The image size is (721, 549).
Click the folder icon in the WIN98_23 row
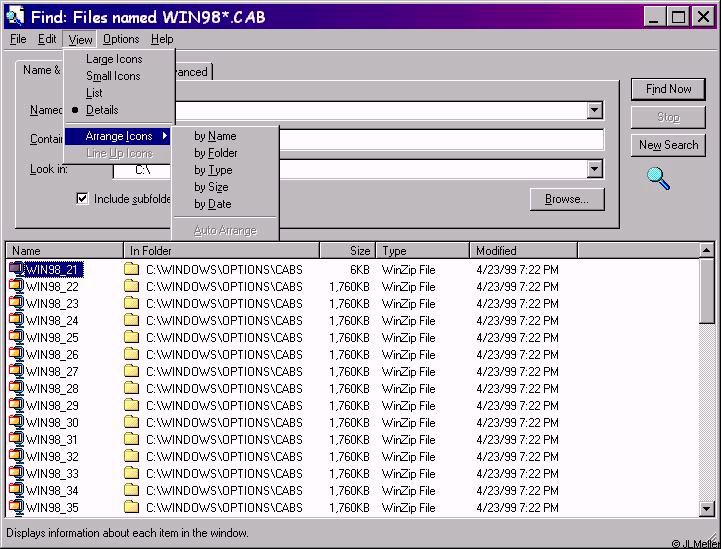pos(132,303)
